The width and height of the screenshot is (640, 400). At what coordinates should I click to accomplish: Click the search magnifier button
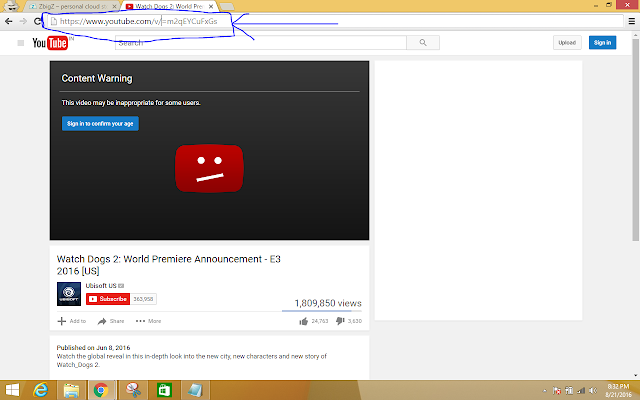click(x=423, y=42)
